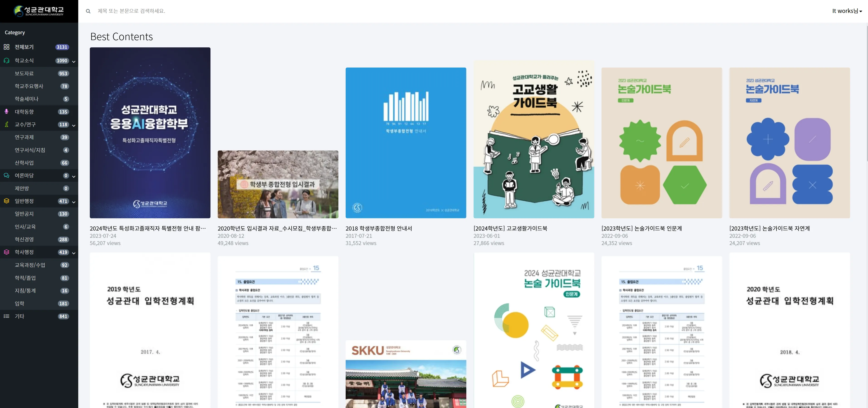Open the 2023 논술가이드북 인문계 cover

(x=662, y=143)
